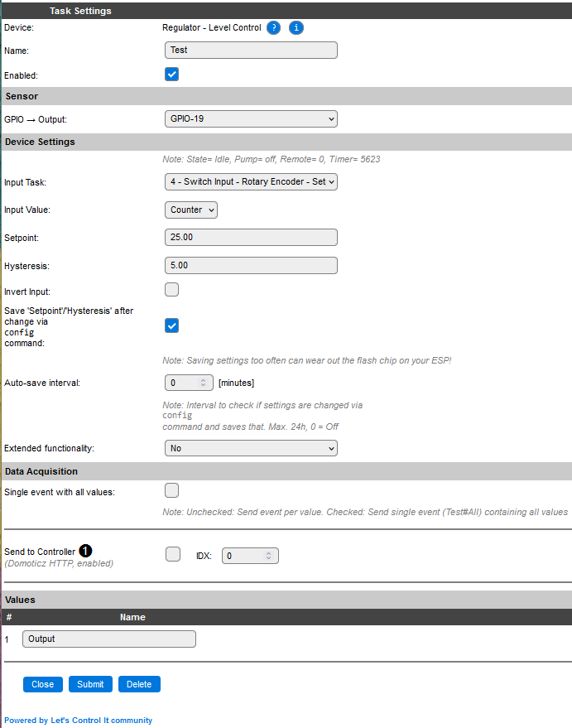Enable the Invert Input checkbox

pos(171,289)
